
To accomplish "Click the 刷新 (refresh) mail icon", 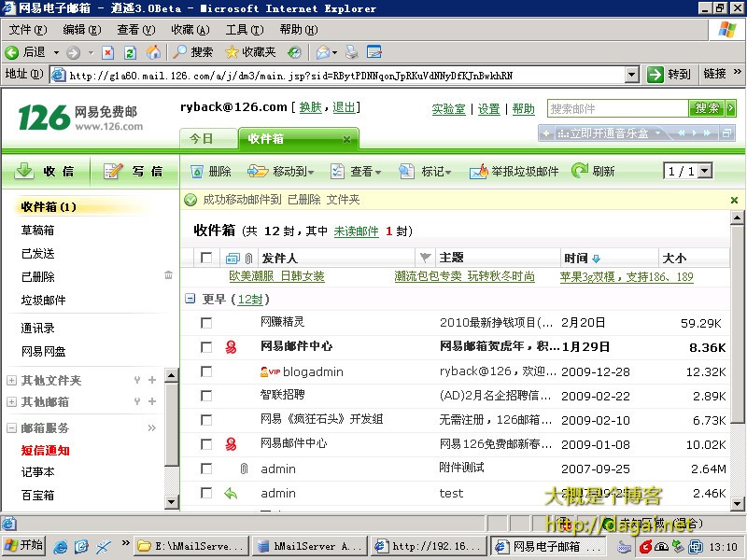I will 580,172.
